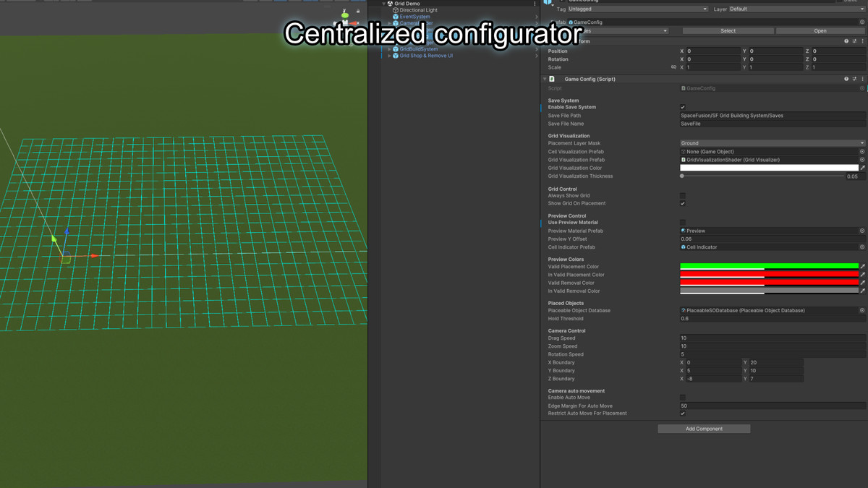
Task: Open object picker for Cell Visualization Prefab
Action: (x=862, y=152)
